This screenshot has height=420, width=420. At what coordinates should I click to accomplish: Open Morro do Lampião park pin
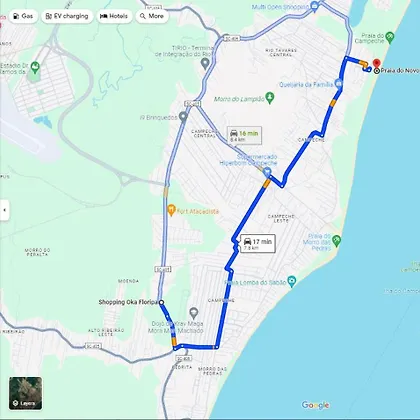coord(270,98)
